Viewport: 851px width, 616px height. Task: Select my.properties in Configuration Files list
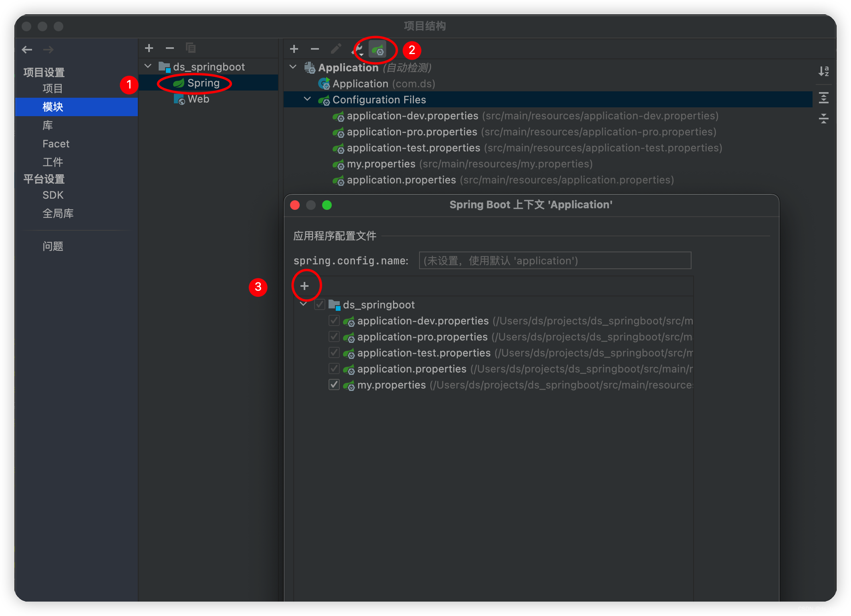tap(462, 164)
